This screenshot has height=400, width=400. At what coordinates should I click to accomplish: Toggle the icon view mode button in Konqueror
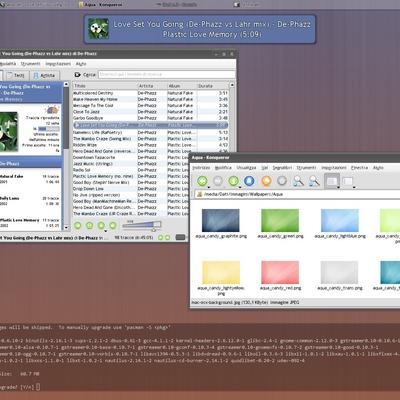point(332,181)
